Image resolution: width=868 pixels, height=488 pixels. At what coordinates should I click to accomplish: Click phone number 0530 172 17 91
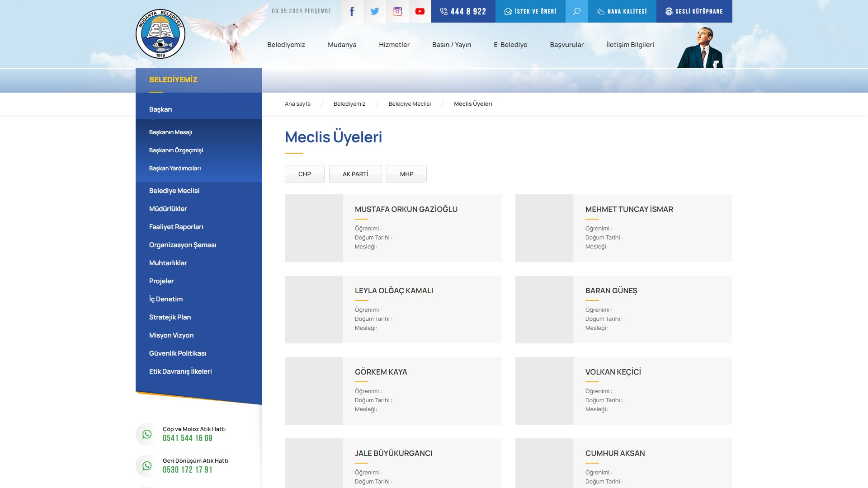click(x=188, y=470)
